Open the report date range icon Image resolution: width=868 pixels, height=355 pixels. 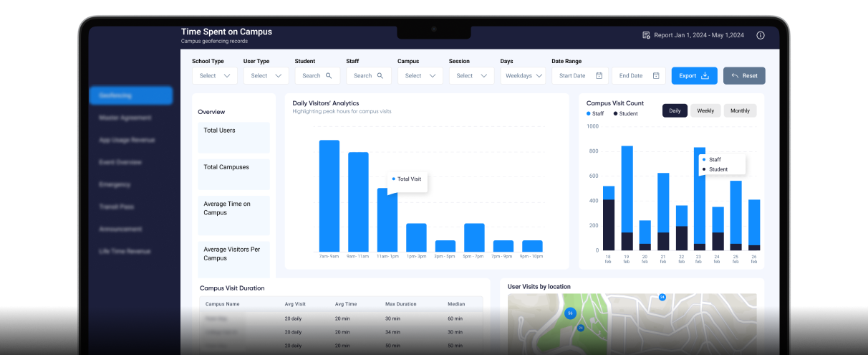[646, 35]
